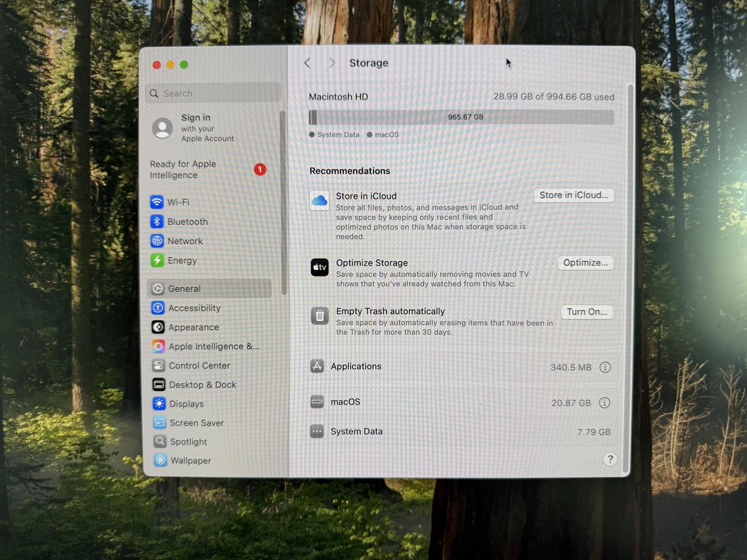This screenshot has width=747, height=560.
Task: Click the Store in iCloud... button
Action: coord(574,195)
